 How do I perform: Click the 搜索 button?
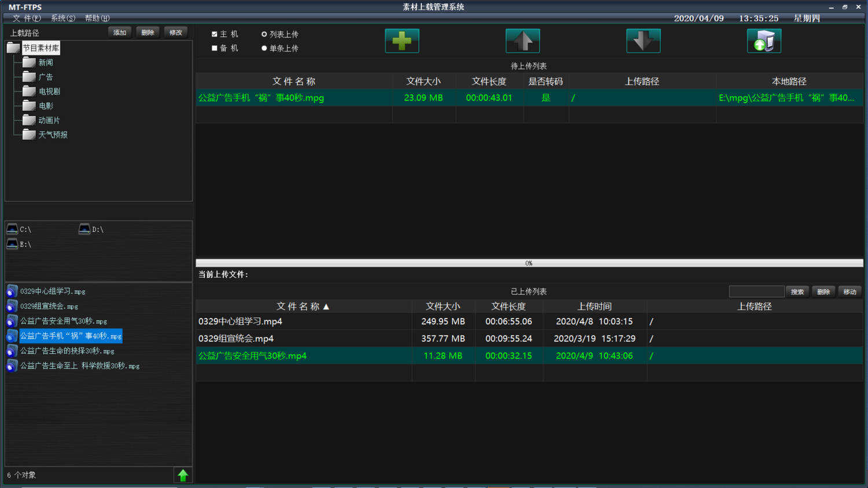click(797, 291)
